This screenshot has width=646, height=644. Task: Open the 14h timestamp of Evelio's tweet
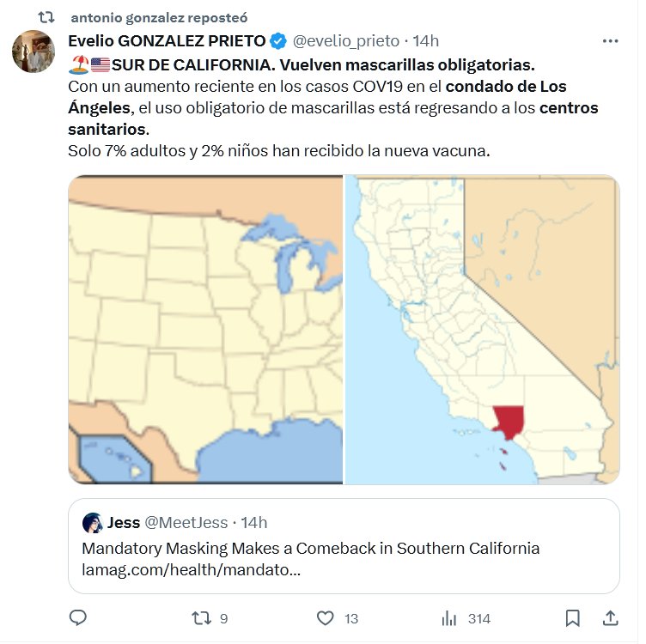(426, 40)
